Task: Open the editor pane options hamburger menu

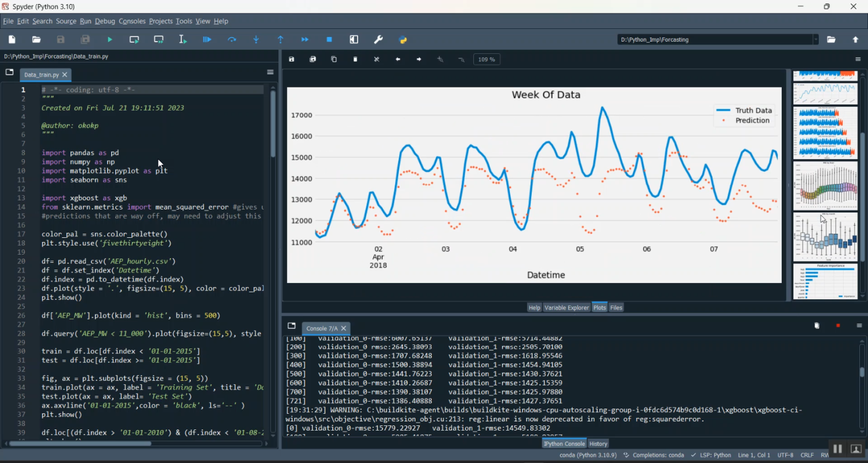Action: tap(270, 72)
